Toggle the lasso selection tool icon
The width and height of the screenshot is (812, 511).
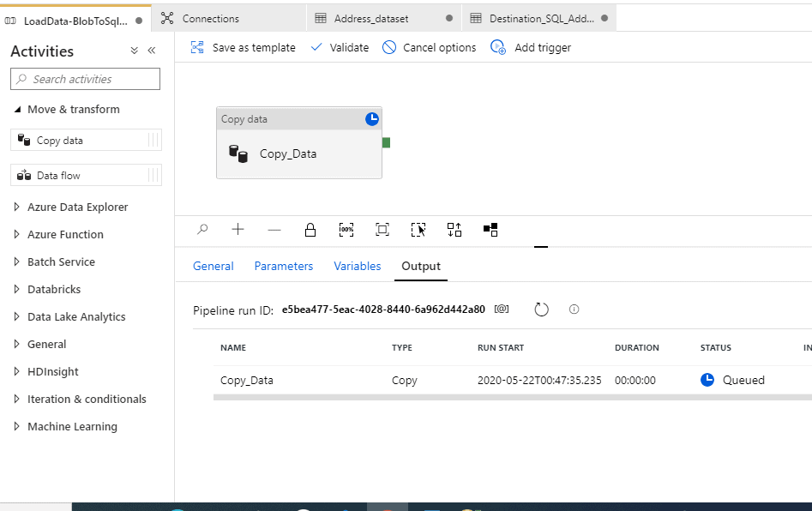pos(418,230)
